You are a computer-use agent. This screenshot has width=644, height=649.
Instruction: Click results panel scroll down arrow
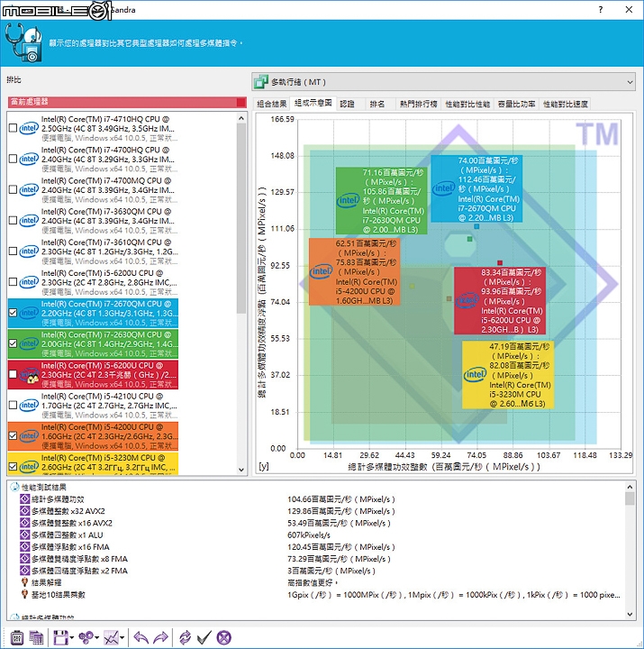pyautogui.click(x=630, y=614)
